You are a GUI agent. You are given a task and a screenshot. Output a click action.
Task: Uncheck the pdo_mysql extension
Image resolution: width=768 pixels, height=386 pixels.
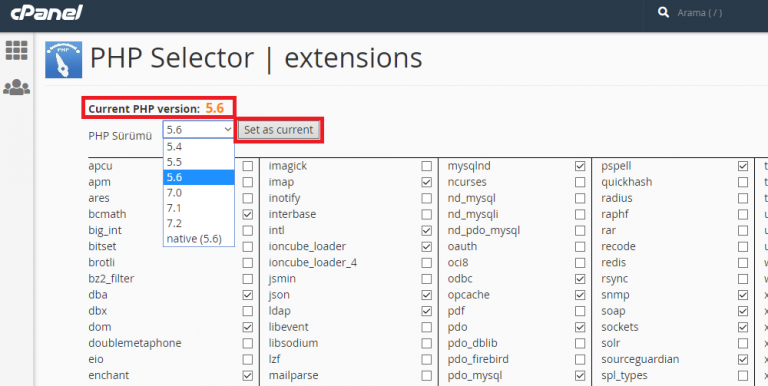pyautogui.click(x=580, y=376)
